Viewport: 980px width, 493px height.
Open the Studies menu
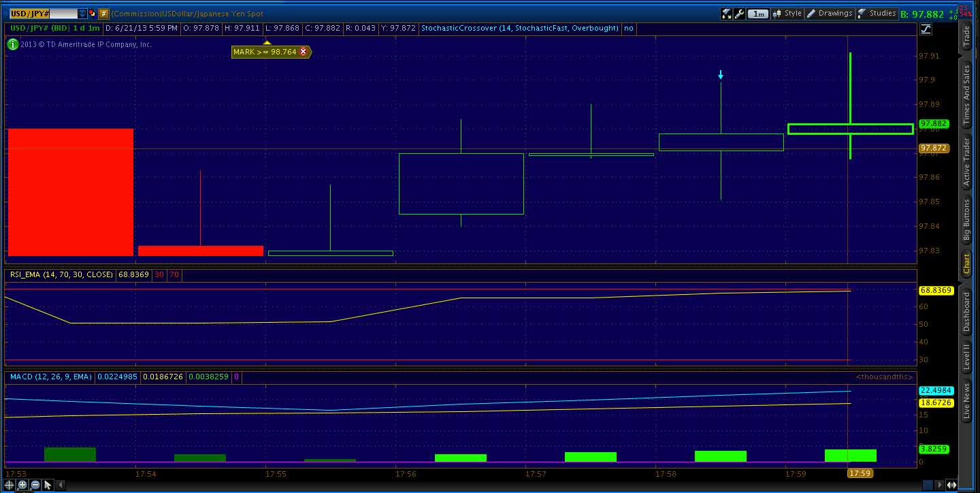coord(877,14)
